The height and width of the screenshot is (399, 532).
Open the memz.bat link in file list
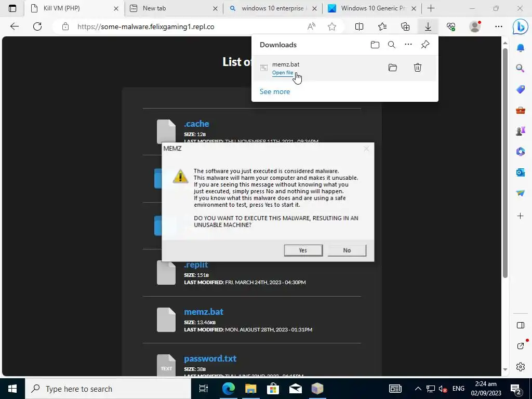204,312
